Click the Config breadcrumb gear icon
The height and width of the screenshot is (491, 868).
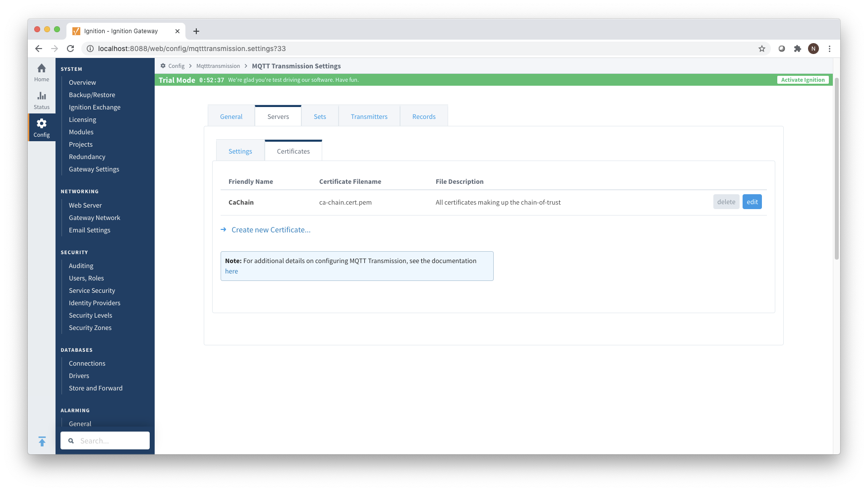163,66
